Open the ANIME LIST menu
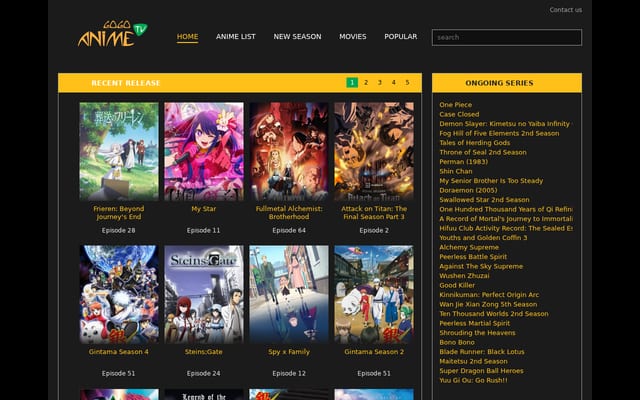 coord(236,37)
